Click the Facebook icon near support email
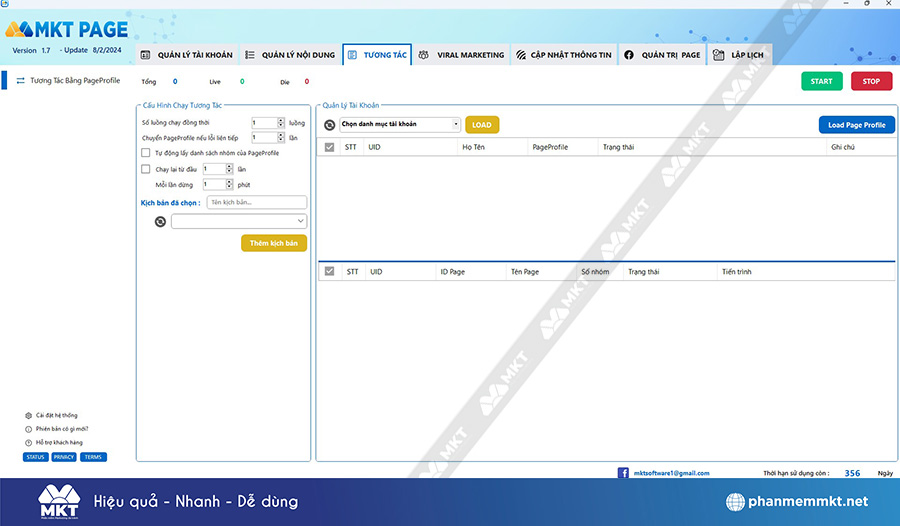The height and width of the screenshot is (526, 900). (x=623, y=473)
